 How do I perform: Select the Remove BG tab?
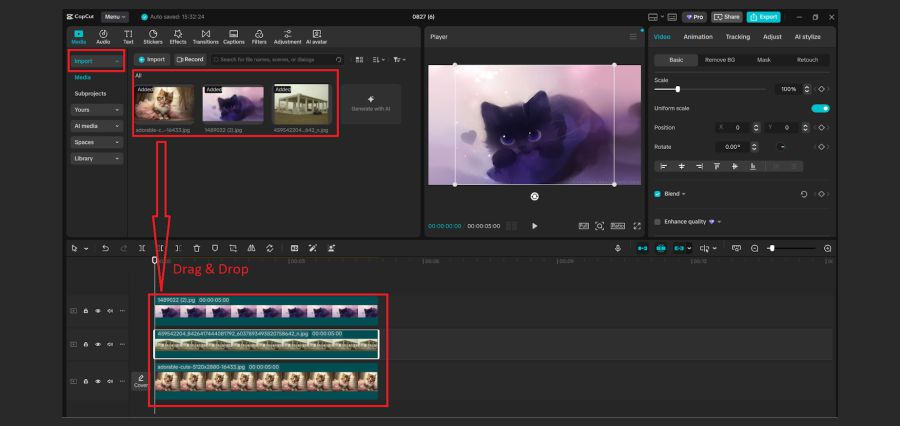(720, 60)
